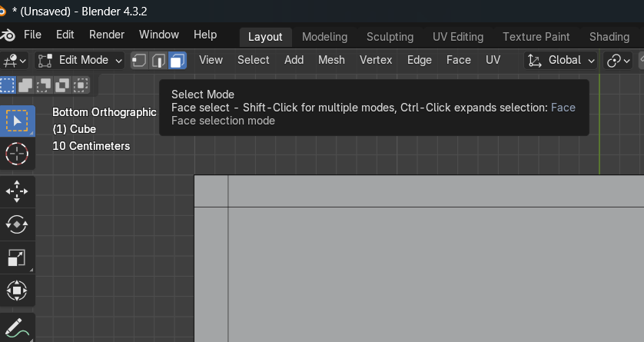Expand the Global transform orientation dropdown
Screen dimensions: 644x342
click(561, 60)
